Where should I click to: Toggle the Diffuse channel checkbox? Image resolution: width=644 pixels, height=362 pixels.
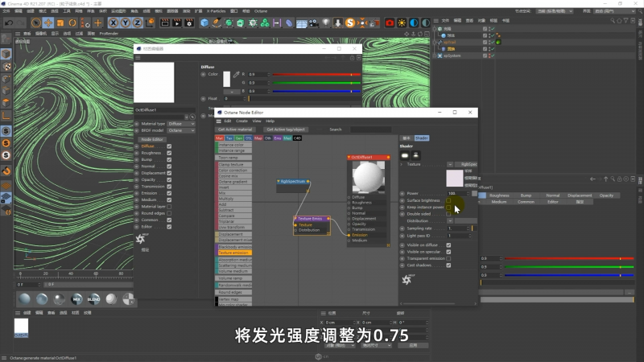(x=169, y=146)
